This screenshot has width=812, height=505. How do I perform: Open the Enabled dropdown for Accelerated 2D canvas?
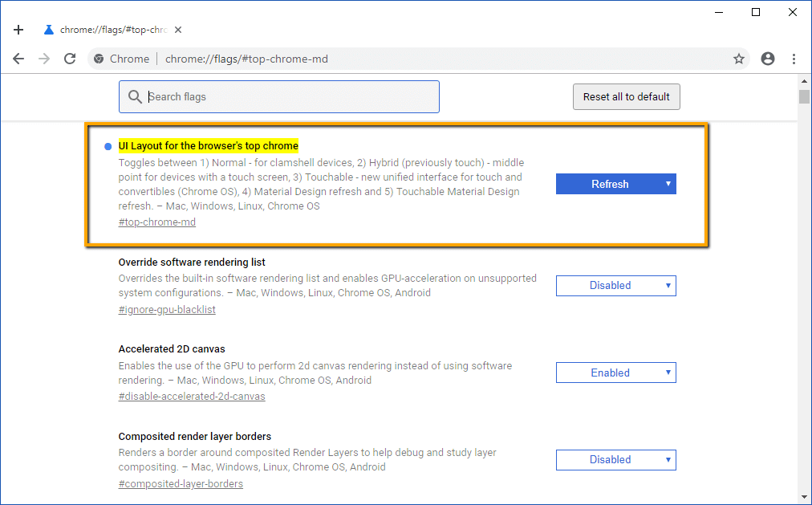pyautogui.click(x=615, y=372)
